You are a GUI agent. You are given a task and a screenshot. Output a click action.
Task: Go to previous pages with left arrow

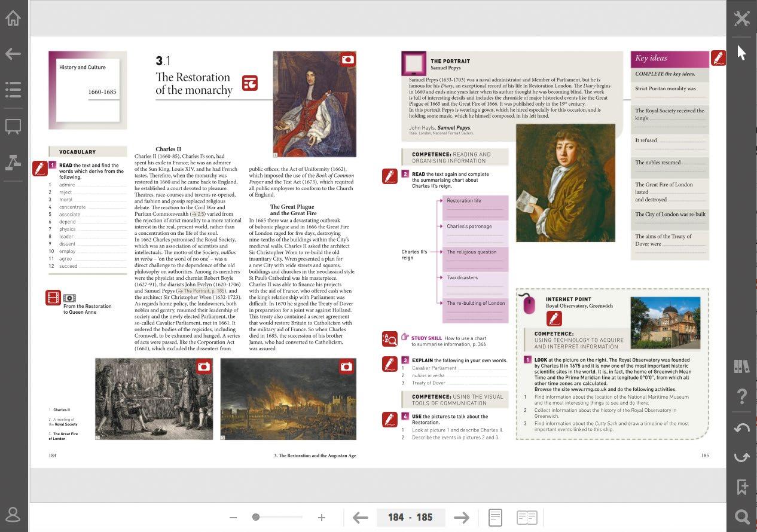360,518
